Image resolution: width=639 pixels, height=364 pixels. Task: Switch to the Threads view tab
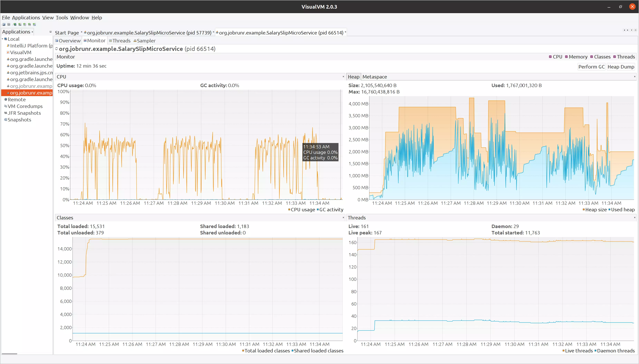120,41
